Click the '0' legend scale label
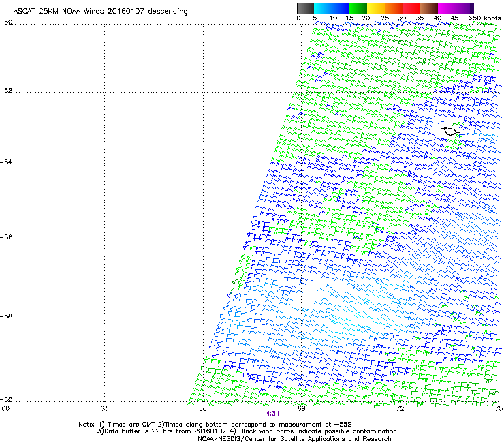Viewport: 504px width, 443px height. pyautogui.click(x=298, y=18)
